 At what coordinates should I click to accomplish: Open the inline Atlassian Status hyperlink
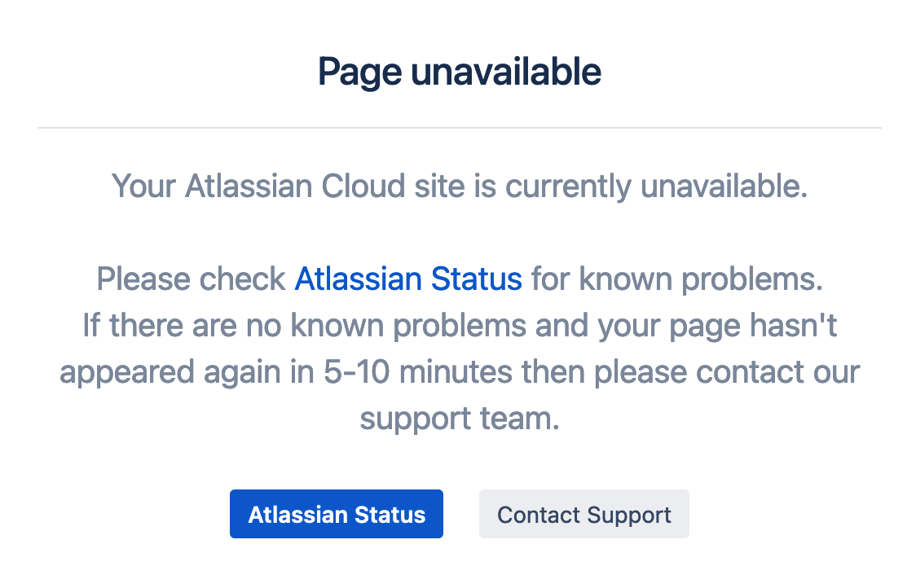[x=407, y=279]
